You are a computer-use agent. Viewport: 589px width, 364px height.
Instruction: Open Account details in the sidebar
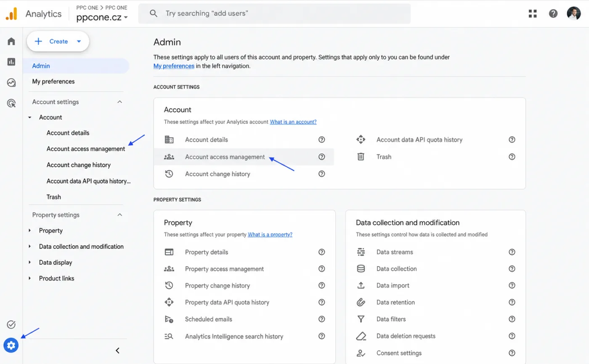point(68,133)
